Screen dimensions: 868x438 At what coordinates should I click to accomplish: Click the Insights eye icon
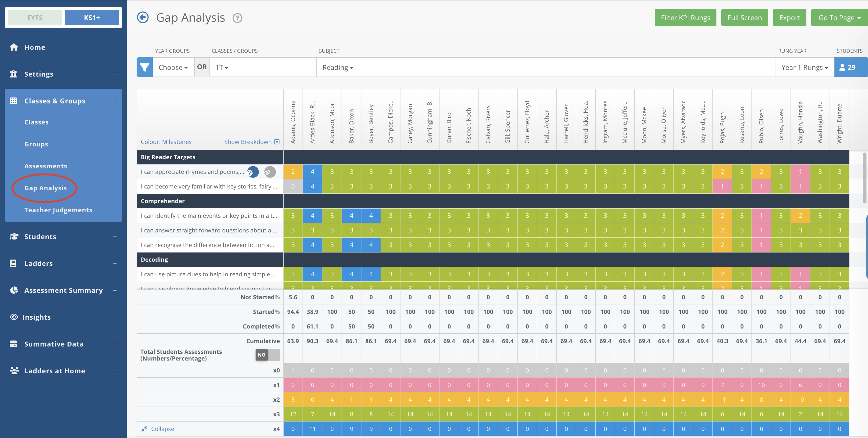[14, 317]
